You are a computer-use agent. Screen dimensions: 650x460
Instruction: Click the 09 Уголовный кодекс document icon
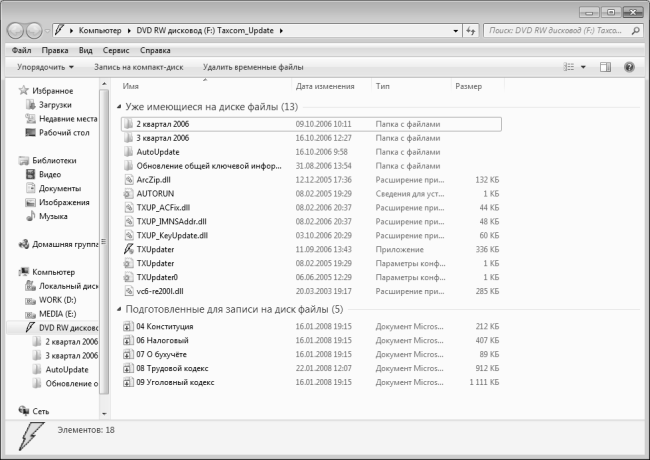coord(128,382)
